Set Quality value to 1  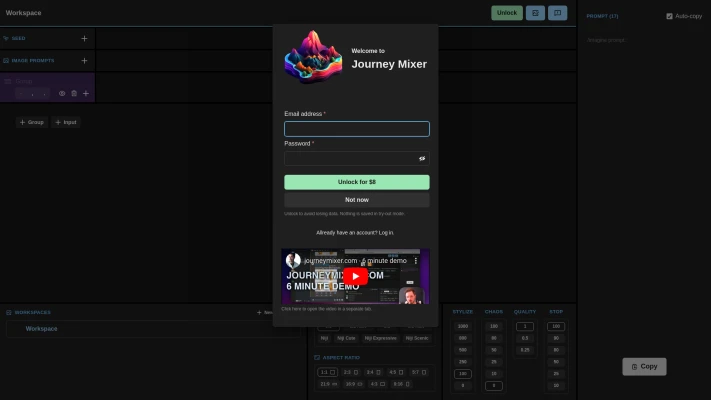(x=525, y=327)
